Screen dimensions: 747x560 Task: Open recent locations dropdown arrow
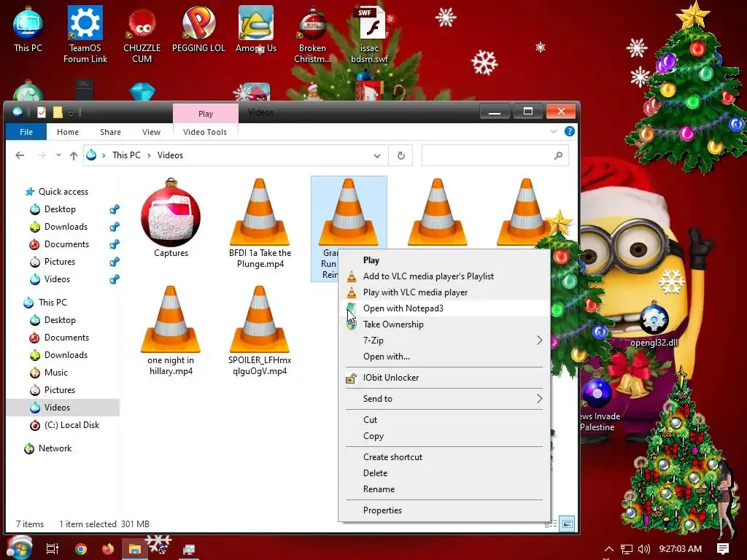pyautogui.click(x=58, y=155)
